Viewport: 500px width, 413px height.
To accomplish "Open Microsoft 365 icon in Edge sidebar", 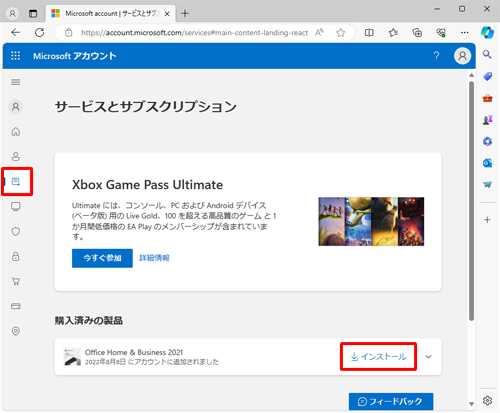I will pyautogui.click(x=487, y=141).
